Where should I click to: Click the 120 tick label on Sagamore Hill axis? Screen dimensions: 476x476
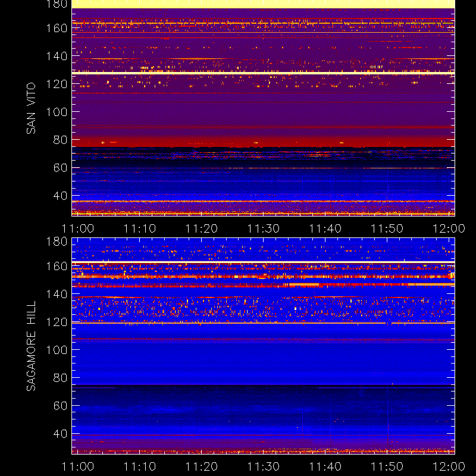[57, 322]
